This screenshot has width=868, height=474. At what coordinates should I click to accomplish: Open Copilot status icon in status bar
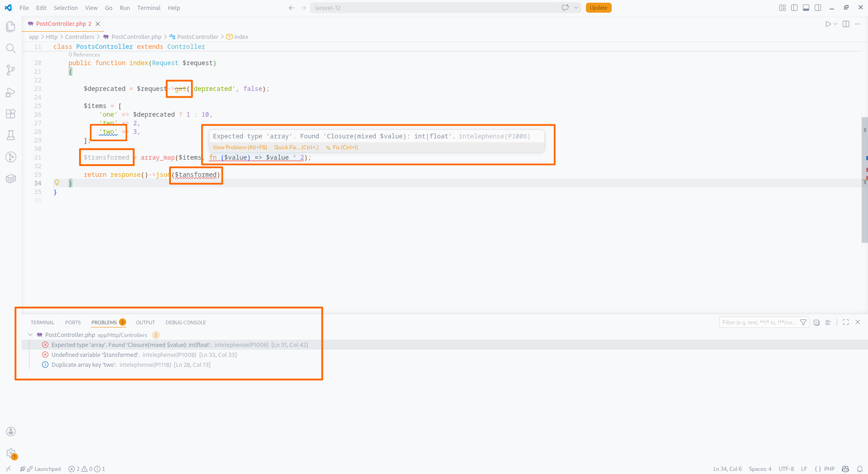pos(845,469)
